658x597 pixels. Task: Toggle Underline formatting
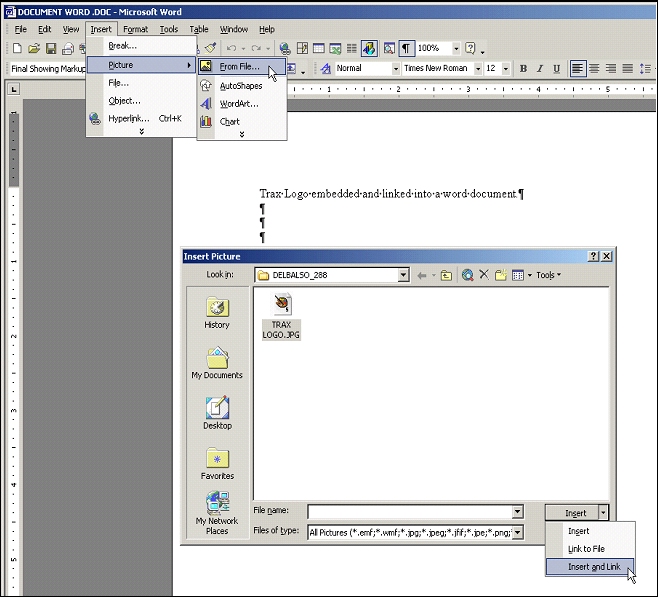click(x=556, y=68)
